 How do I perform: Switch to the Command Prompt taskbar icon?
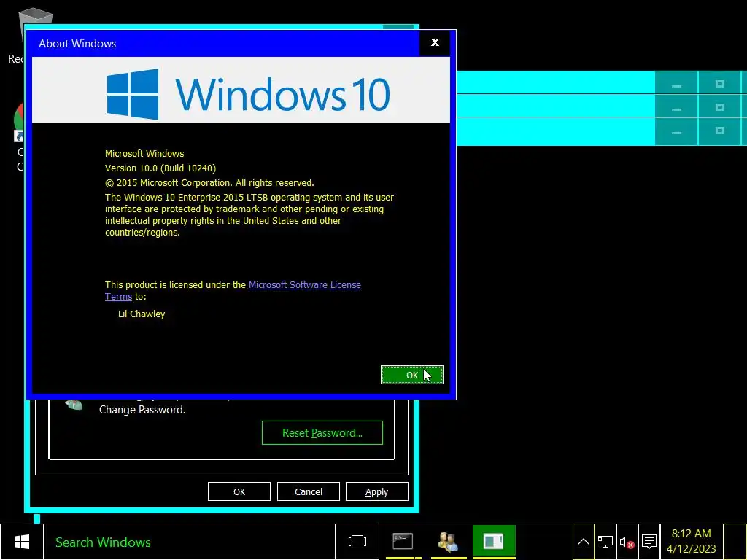[403, 542]
